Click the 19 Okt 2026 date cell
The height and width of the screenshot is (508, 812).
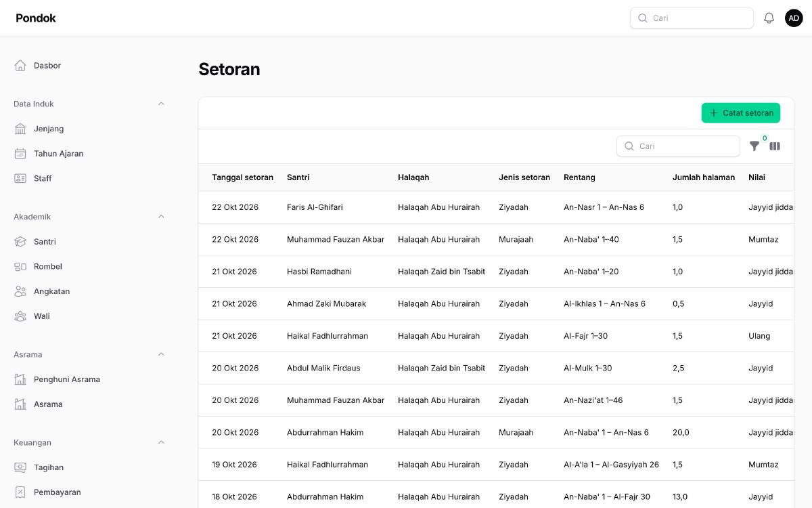tap(234, 465)
